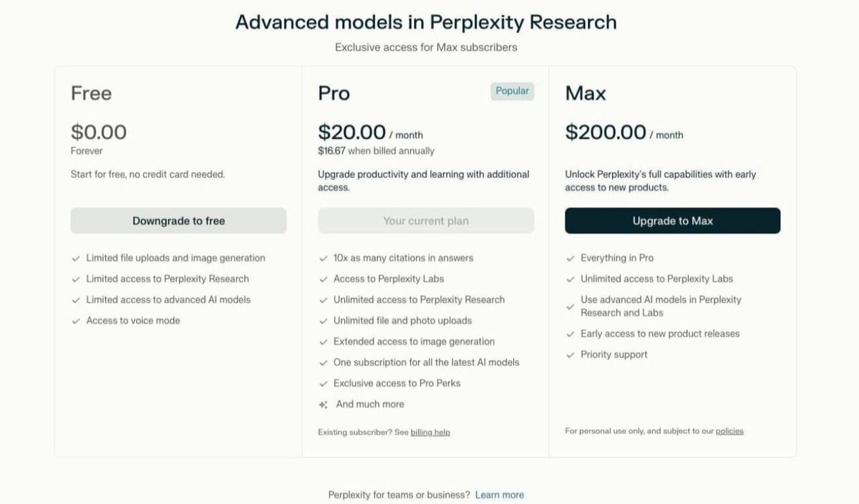Click the $200.00 monthly price
Image resolution: width=859 pixels, height=504 pixels.
(x=606, y=132)
